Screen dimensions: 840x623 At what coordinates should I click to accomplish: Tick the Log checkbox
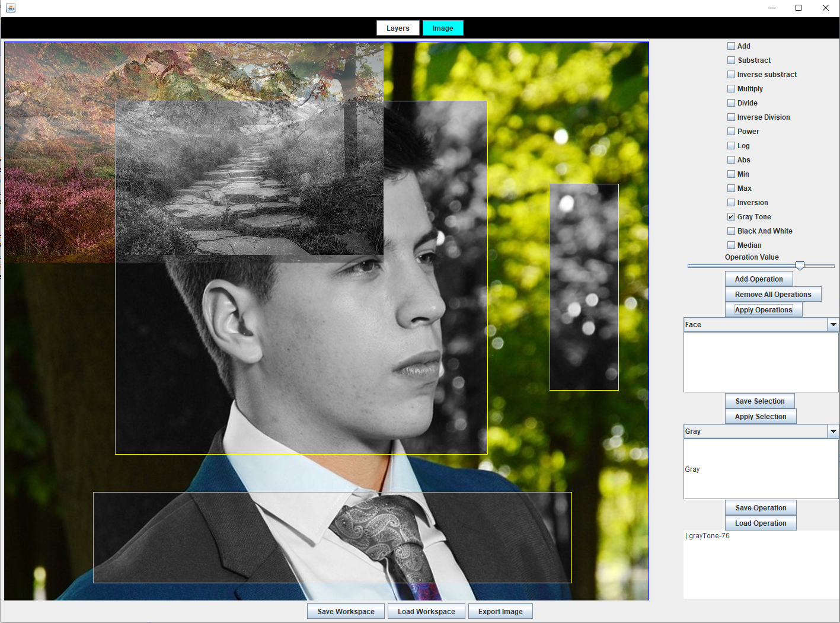click(x=732, y=146)
